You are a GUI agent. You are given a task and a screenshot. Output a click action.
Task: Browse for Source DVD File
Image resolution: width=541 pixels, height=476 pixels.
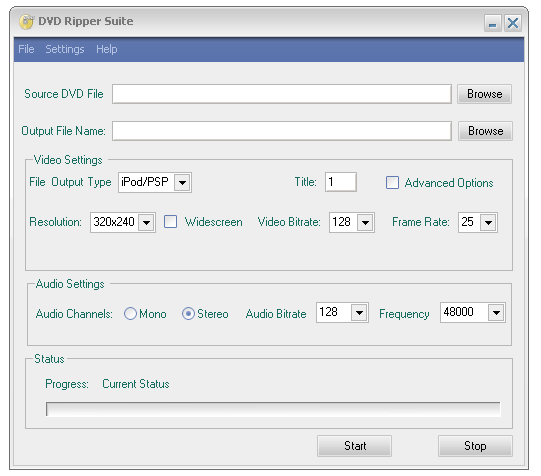click(484, 94)
